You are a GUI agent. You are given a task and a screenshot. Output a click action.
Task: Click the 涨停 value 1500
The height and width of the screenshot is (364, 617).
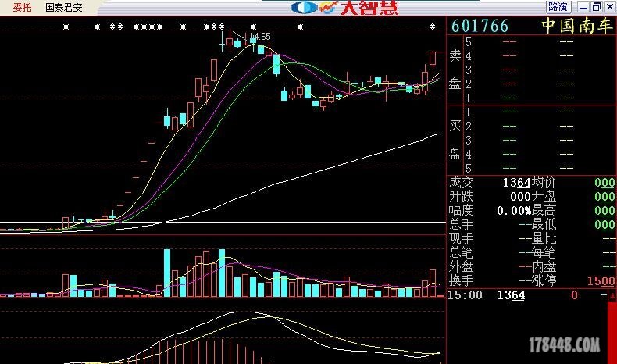(x=601, y=280)
